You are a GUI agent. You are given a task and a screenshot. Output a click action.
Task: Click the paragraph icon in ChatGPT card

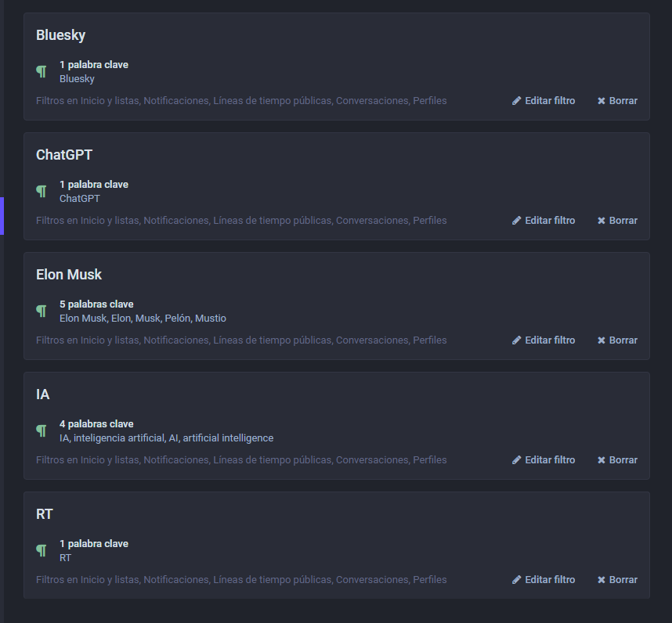[x=42, y=192]
